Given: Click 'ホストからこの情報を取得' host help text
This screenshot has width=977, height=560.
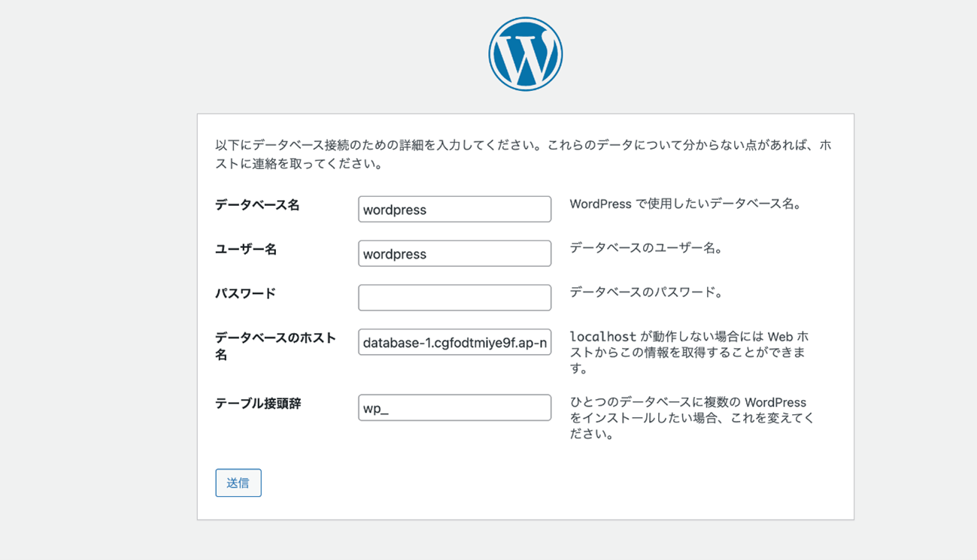Looking at the screenshot, I should 687,353.
